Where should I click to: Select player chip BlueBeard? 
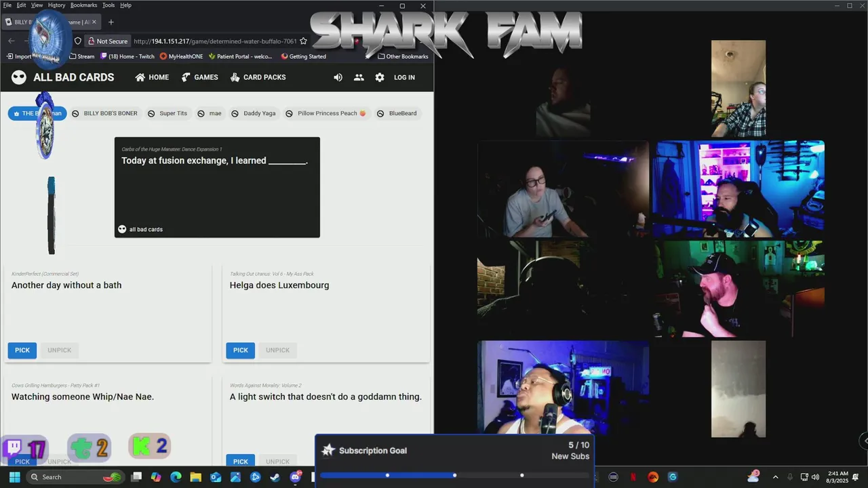[397, 113]
